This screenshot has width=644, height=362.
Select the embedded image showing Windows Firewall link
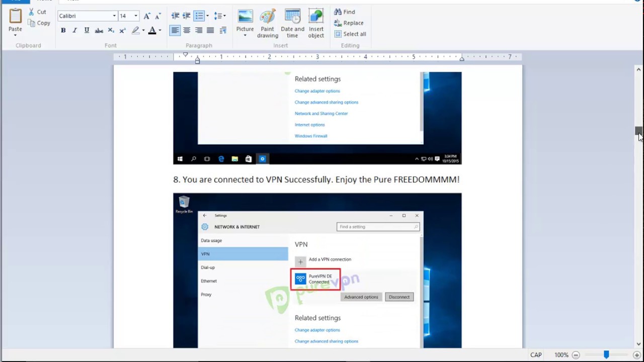(x=317, y=118)
